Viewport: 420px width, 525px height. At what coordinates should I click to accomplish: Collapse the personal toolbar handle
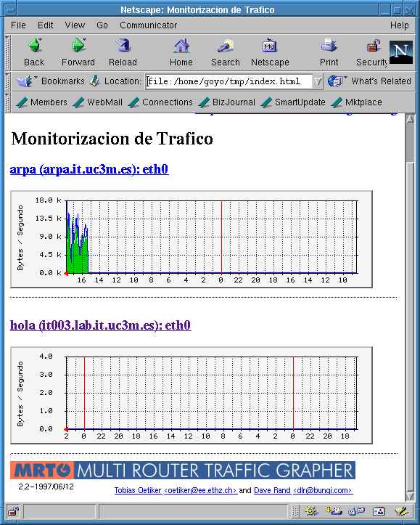pos(8,102)
